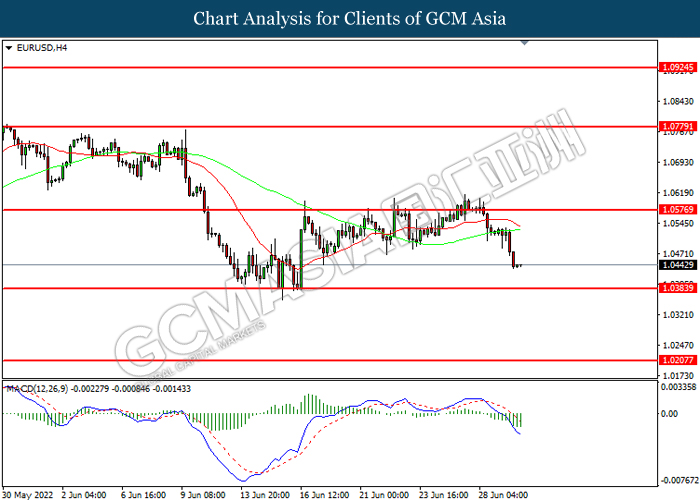The image size is (700, 500).
Task: Click the 16 Jun 12:00 time label
Action: (x=324, y=495)
